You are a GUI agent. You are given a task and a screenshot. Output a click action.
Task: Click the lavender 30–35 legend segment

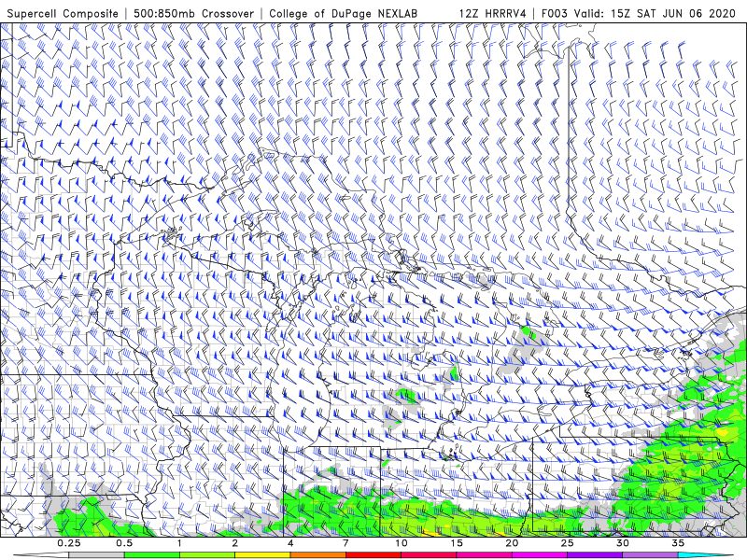pos(650,555)
